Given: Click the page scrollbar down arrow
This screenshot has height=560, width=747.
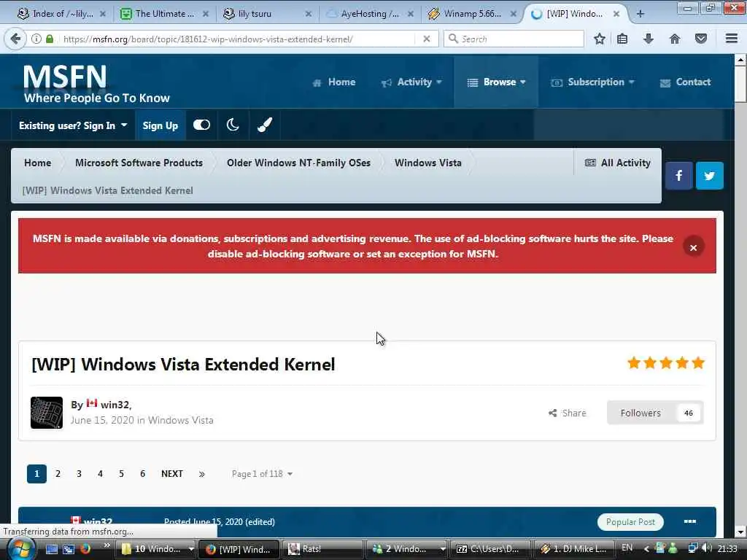Looking at the screenshot, I should coord(740,531).
